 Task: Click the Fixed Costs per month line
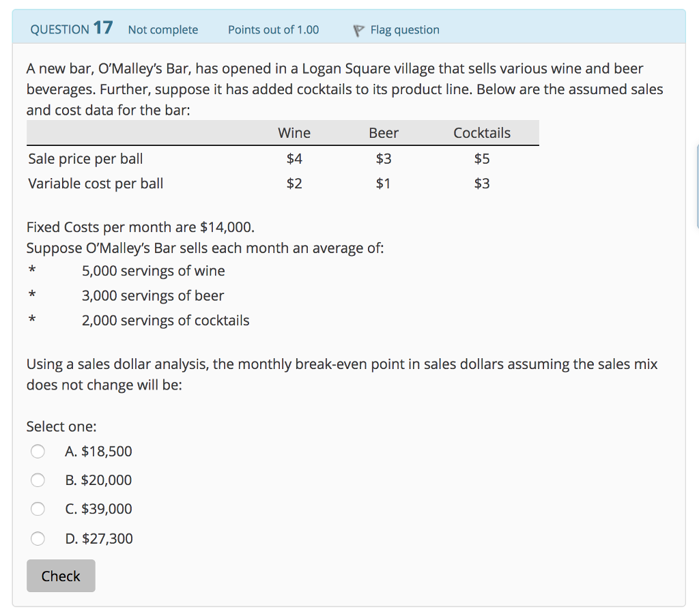tap(141, 227)
